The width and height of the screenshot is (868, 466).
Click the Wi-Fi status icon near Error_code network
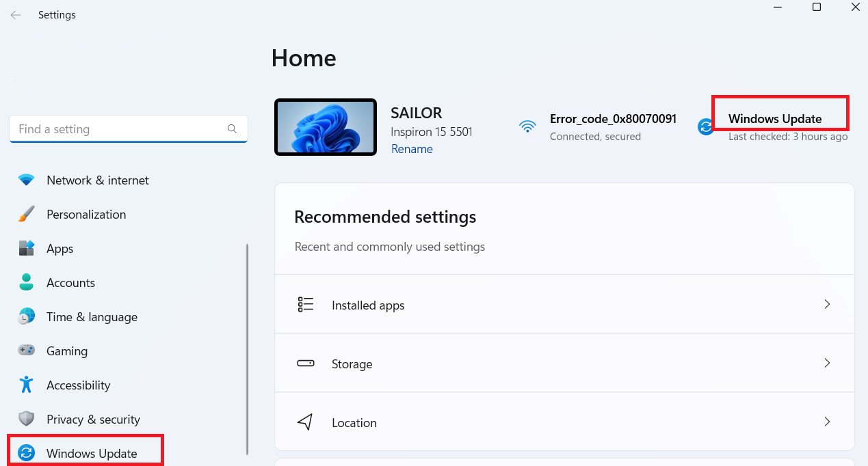click(x=527, y=126)
